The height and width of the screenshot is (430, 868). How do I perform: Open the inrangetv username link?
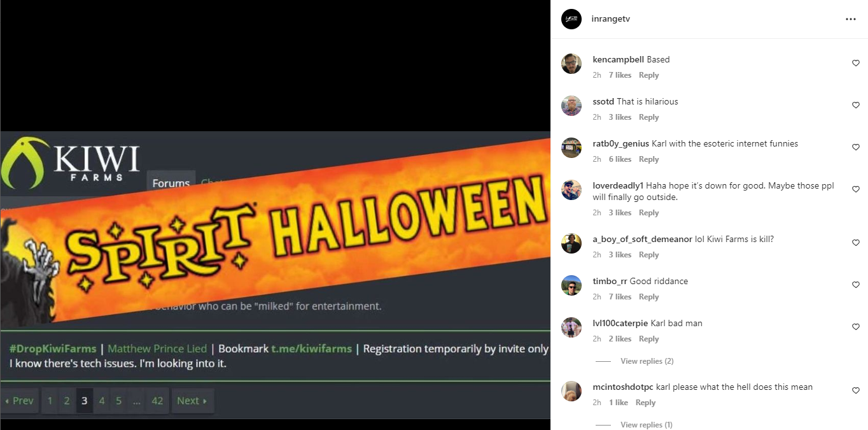point(610,19)
